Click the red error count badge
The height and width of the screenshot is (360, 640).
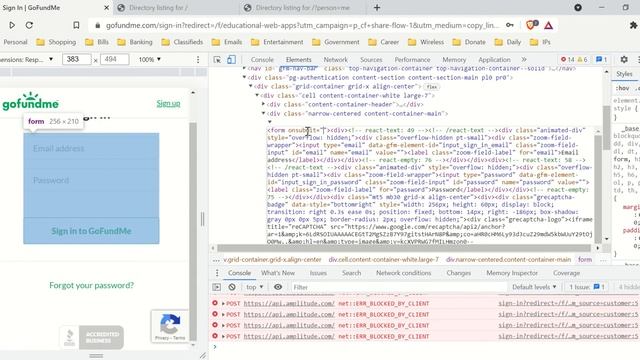click(567, 60)
